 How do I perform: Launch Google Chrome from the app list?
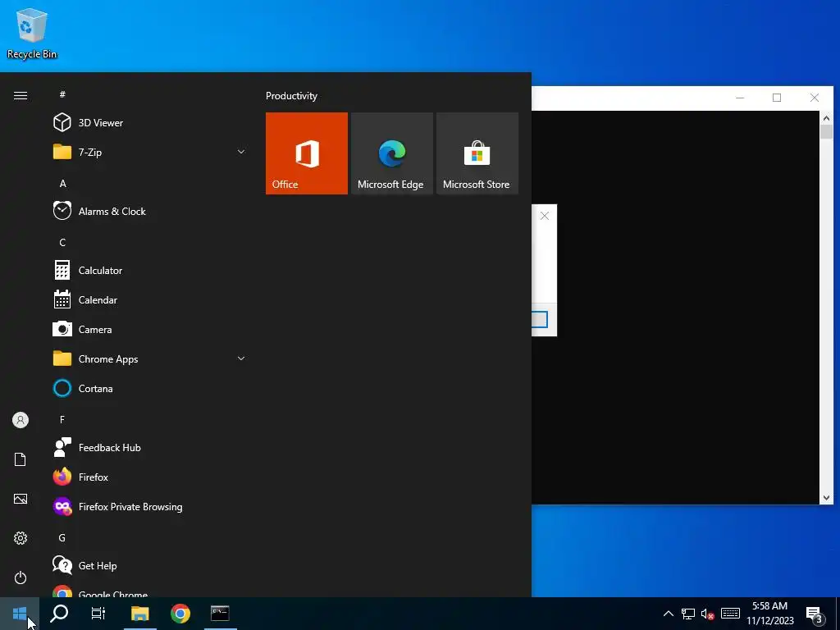pyautogui.click(x=149, y=591)
